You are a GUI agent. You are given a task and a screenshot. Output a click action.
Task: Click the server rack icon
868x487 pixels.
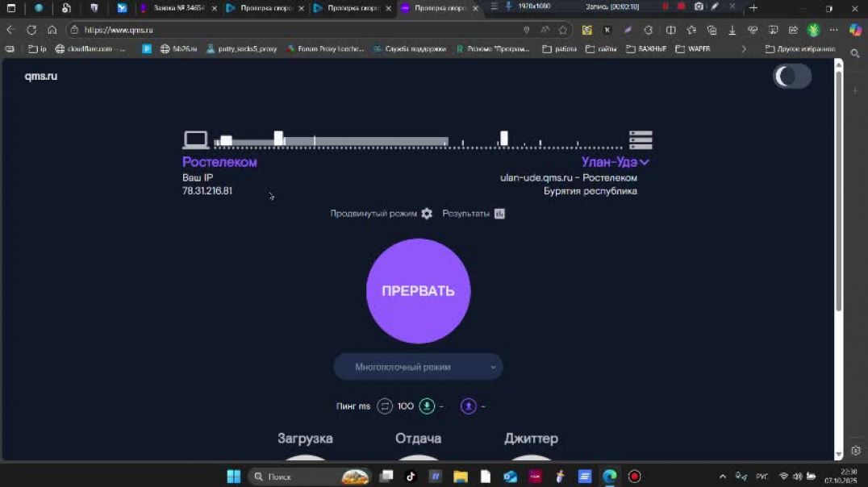641,140
